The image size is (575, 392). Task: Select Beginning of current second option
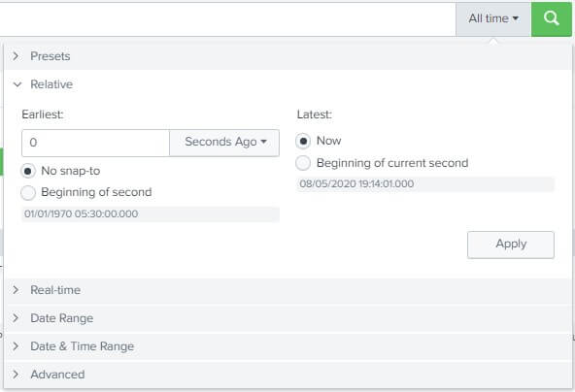coord(303,163)
